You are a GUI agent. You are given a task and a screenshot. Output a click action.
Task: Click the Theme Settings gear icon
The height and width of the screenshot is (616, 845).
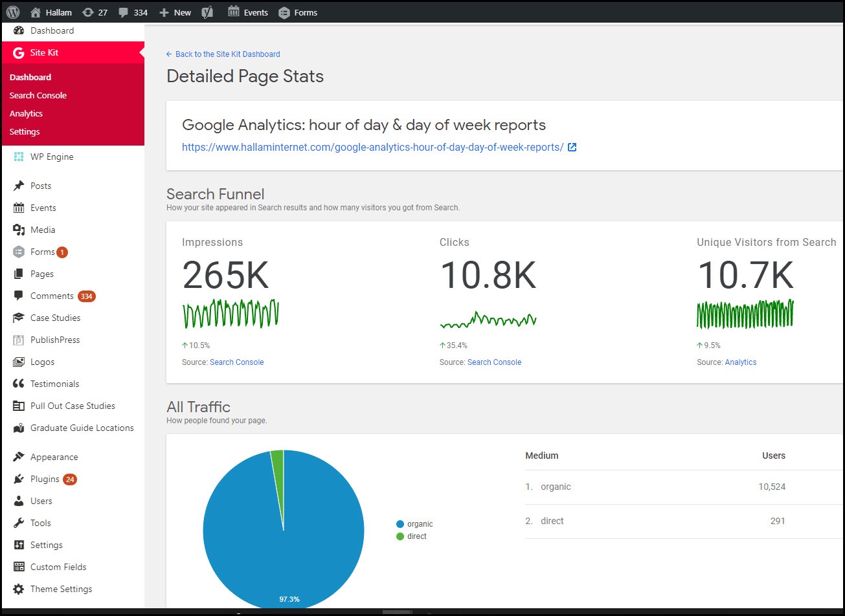[19, 589]
